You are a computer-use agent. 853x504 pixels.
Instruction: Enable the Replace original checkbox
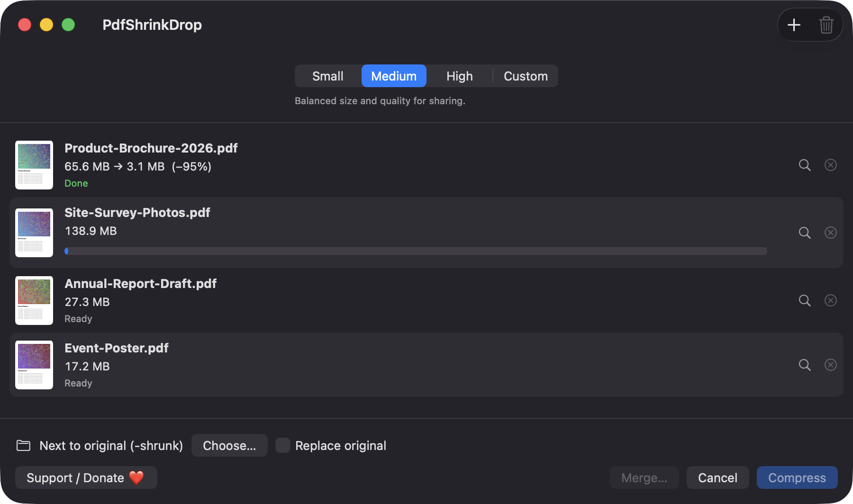[283, 445]
